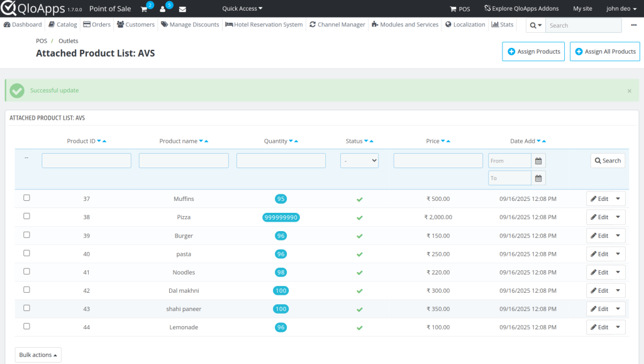Sort Product ID ascending arrow
The image size is (644, 364).
pos(104,141)
